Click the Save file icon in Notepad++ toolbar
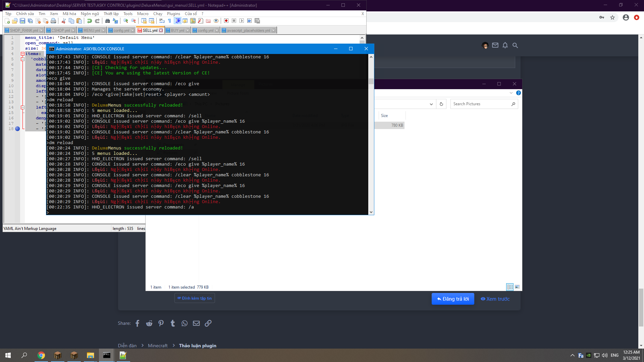The width and height of the screenshot is (644, 362). click(22, 21)
